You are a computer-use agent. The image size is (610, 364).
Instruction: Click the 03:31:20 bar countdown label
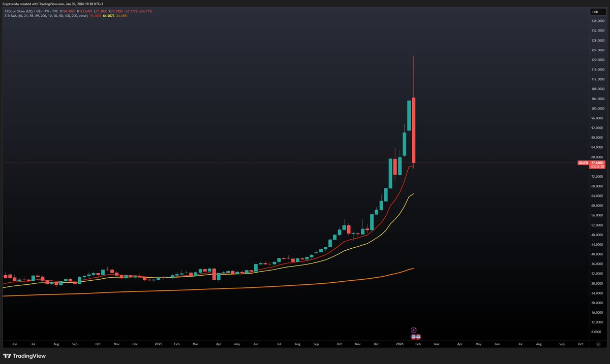[597, 166]
